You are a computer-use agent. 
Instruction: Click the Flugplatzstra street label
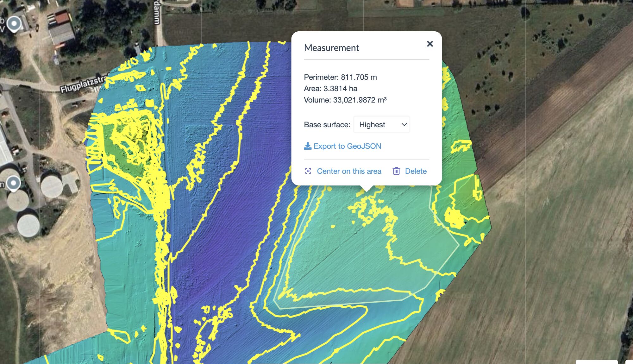click(83, 85)
